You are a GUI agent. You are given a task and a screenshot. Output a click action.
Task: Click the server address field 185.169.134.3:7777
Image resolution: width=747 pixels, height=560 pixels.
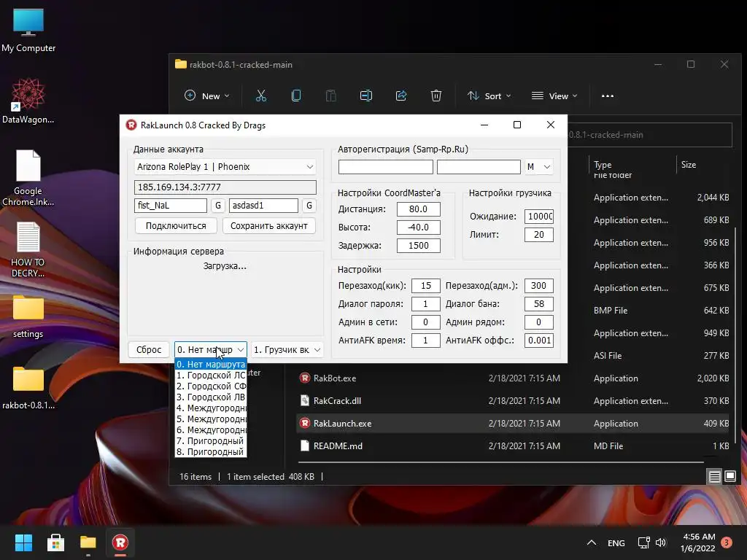[225, 187]
